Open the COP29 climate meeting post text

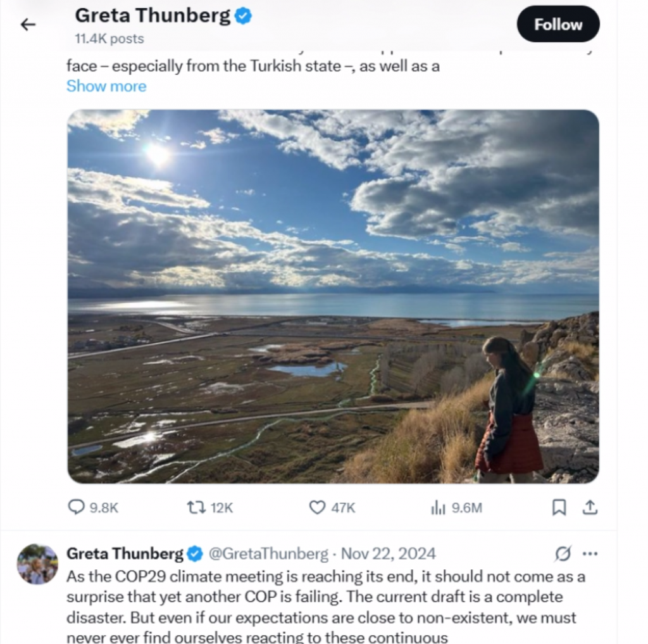tap(326, 597)
